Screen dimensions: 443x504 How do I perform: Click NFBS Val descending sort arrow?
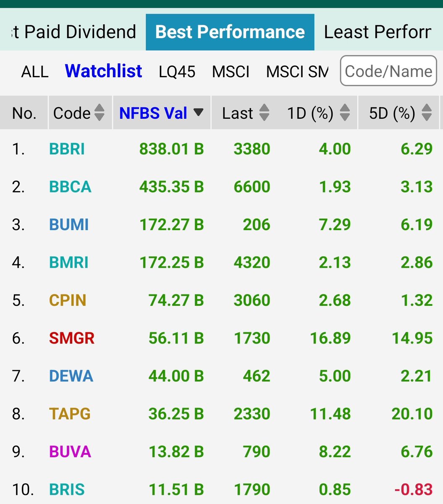coord(198,112)
